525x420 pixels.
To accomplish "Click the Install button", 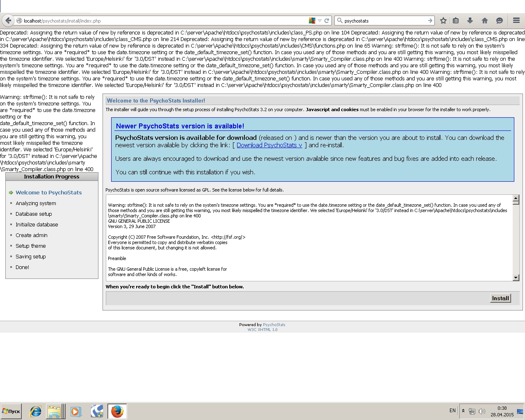I will tap(500, 298).
